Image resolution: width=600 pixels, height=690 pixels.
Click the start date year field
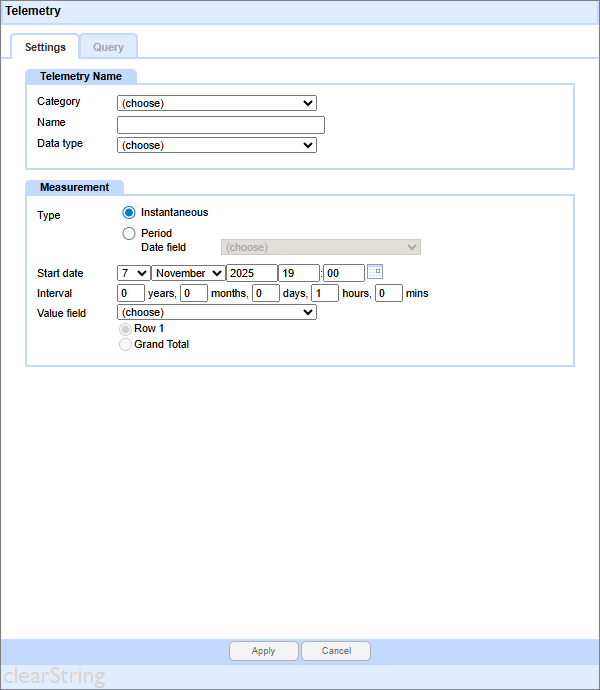tap(251, 273)
